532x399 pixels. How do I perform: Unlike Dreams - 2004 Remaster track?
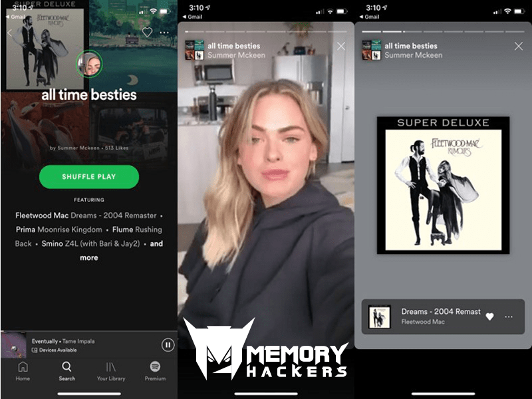coord(489,317)
